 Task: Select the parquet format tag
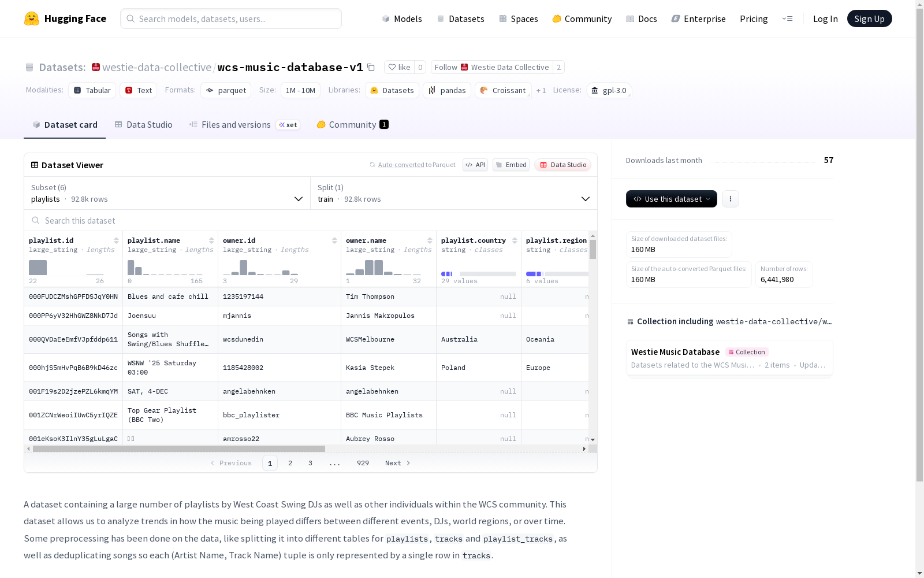tap(226, 90)
